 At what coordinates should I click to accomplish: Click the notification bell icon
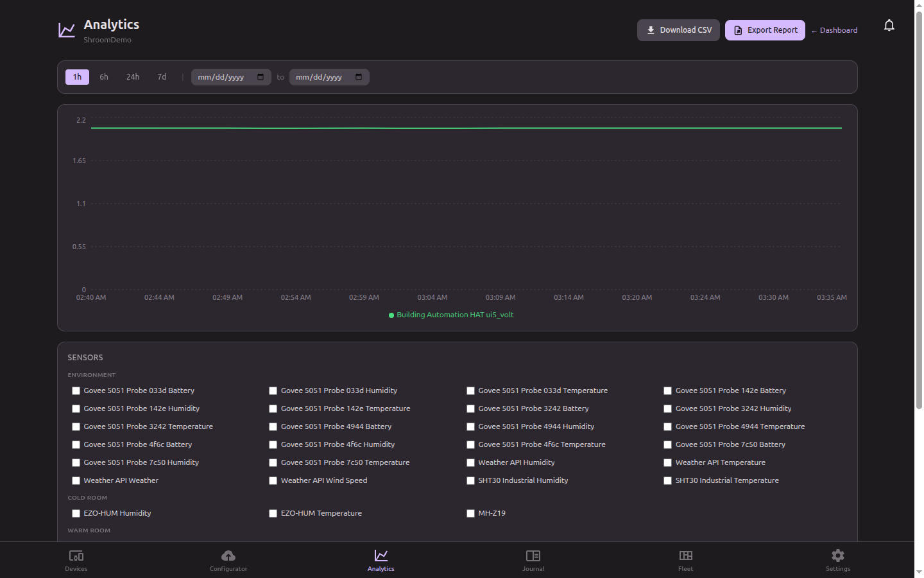pyautogui.click(x=889, y=25)
